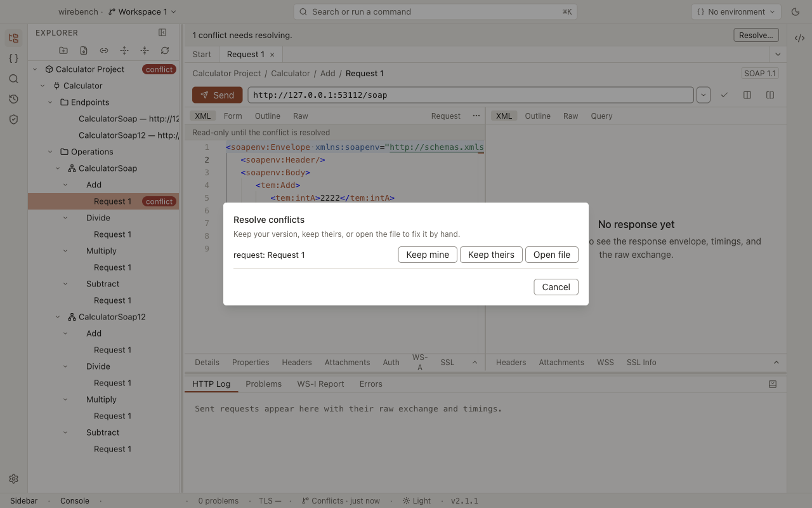Select the Form view tab in the request editor
This screenshot has height=508, width=812.
pos(233,116)
